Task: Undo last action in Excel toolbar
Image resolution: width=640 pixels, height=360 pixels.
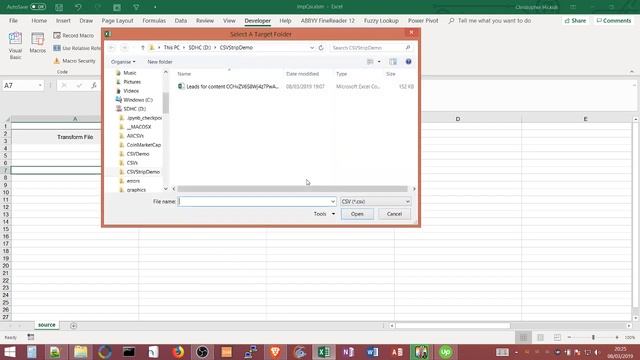Action: click(78, 7)
